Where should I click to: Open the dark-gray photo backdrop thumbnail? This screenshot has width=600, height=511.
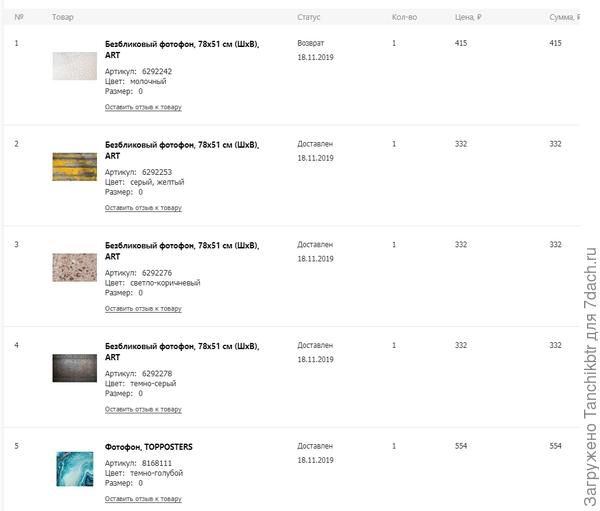click(74, 368)
